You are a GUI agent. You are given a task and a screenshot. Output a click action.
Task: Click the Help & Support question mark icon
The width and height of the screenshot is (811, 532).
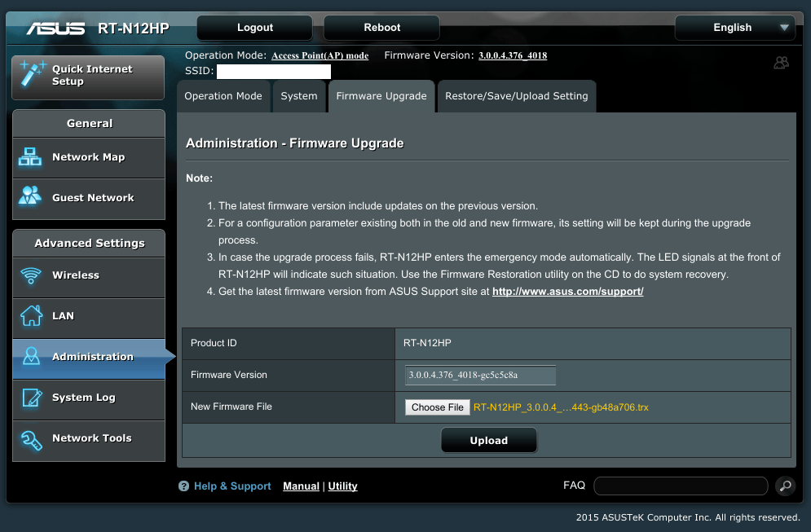coord(183,486)
